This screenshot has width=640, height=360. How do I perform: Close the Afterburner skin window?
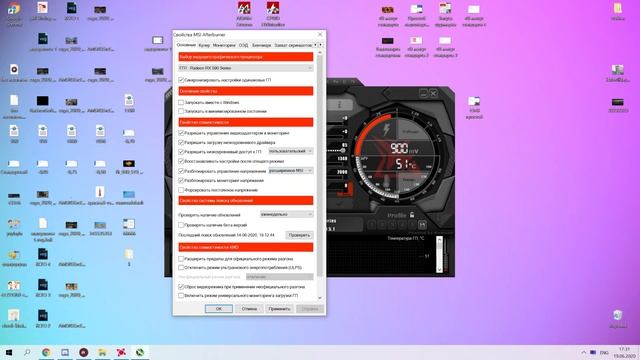[x=433, y=93]
